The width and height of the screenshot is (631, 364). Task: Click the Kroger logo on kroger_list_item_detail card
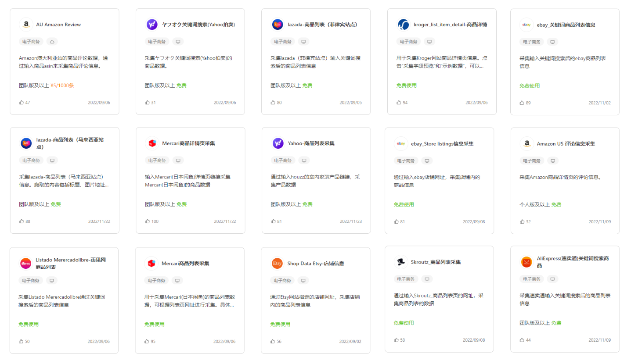coord(404,25)
